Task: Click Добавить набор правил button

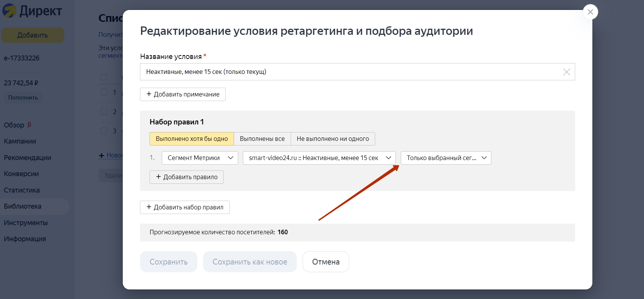Action: (x=185, y=207)
